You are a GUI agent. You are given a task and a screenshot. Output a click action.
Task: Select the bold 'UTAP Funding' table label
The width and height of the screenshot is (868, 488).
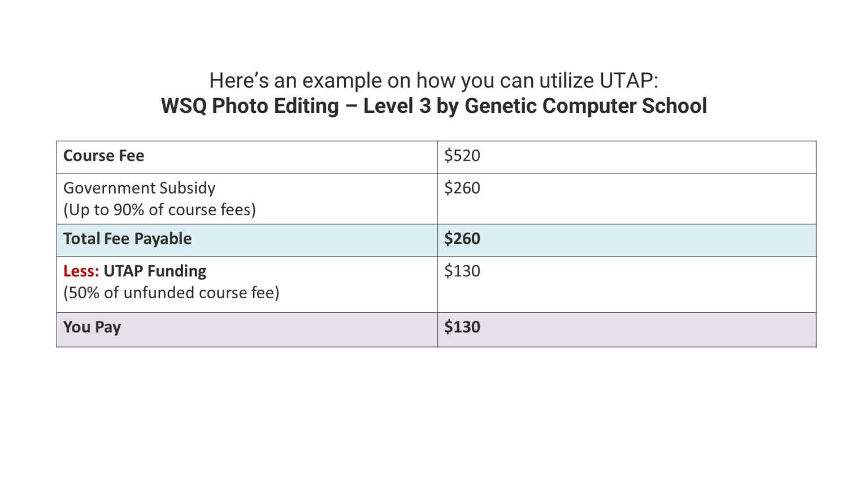(x=155, y=271)
